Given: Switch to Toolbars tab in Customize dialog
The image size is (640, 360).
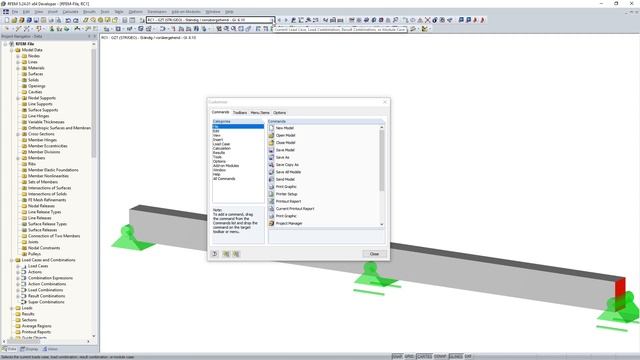Looking at the screenshot, I should pyautogui.click(x=240, y=113).
